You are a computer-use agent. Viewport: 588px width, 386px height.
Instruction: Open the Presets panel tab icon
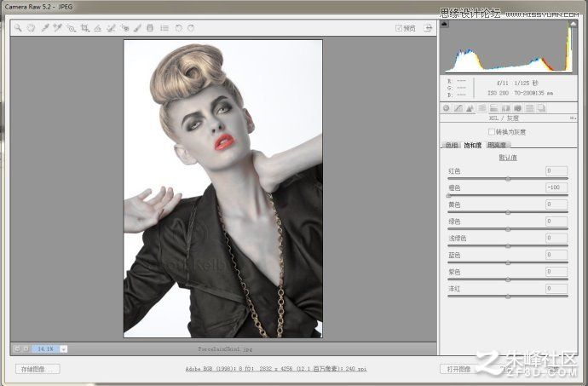point(529,108)
